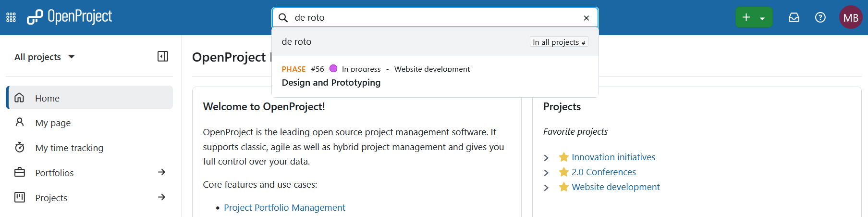Expand Portfolios submenu arrow
868x217 pixels.
tap(162, 172)
